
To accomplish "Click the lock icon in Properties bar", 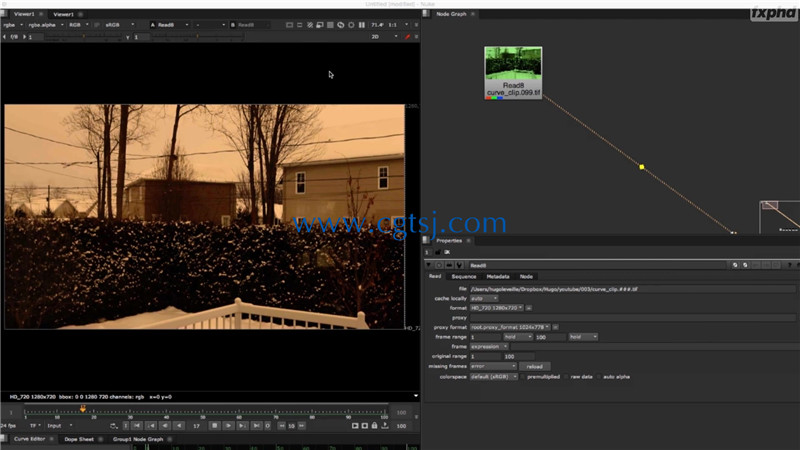I will (437, 252).
